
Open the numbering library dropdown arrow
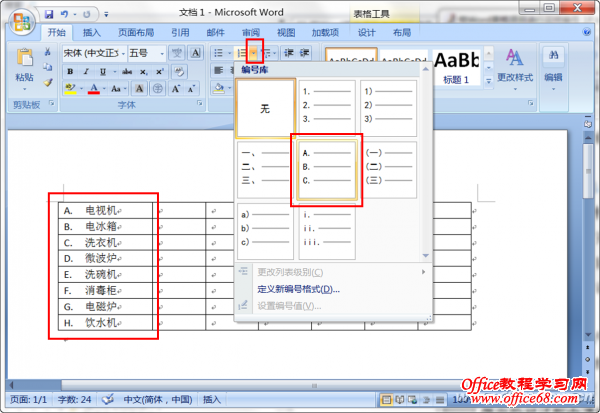pyautogui.click(x=253, y=53)
